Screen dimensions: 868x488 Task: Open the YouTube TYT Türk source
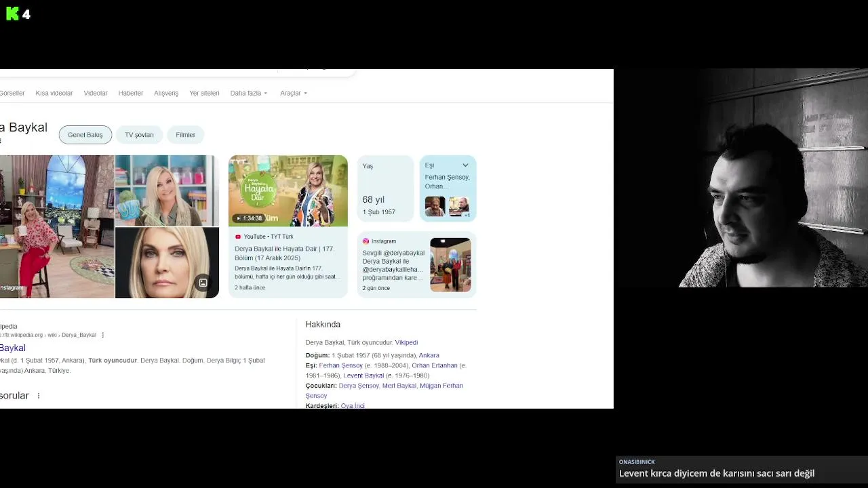pos(264,237)
